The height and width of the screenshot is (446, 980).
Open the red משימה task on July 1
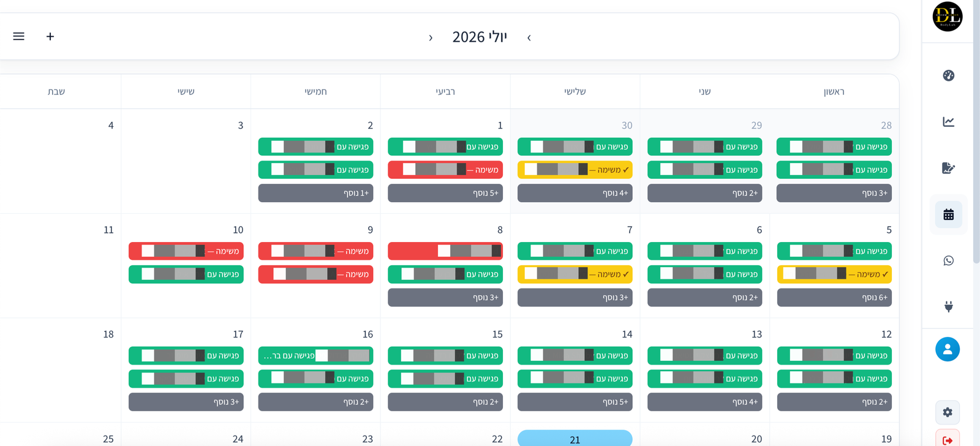pyautogui.click(x=445, y=170)
